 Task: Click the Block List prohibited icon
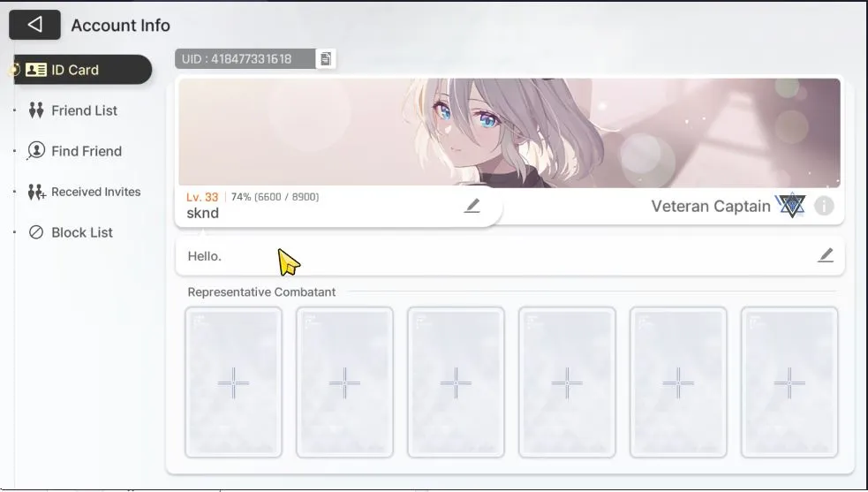(36, 232)
